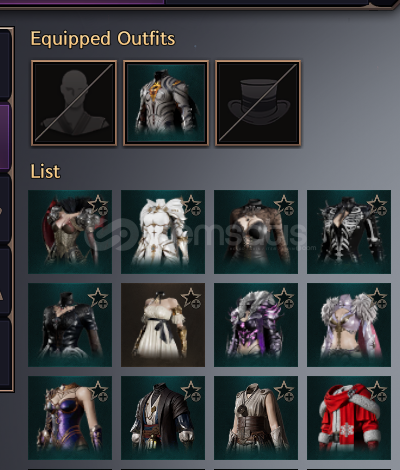The height and width of the screenshot is (470, 400).
Task: Favorite the red Santa coat via star
Action: click(378, 391)
